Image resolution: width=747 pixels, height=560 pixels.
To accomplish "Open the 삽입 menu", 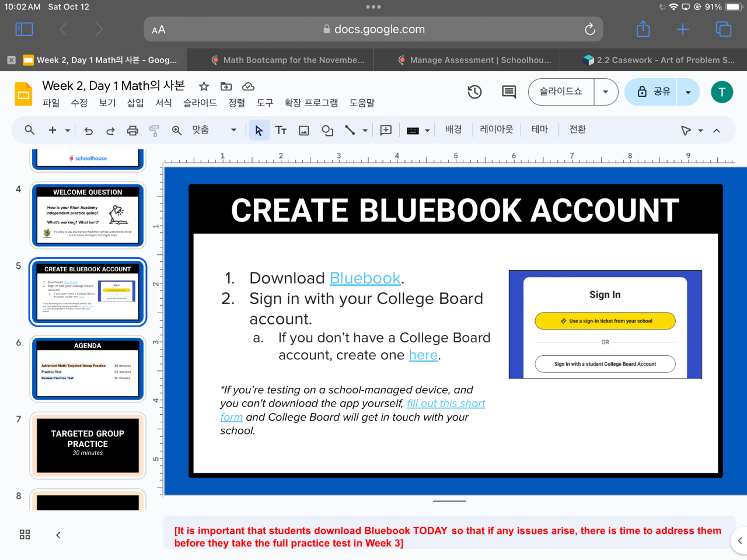I will (x=135, y=103).
